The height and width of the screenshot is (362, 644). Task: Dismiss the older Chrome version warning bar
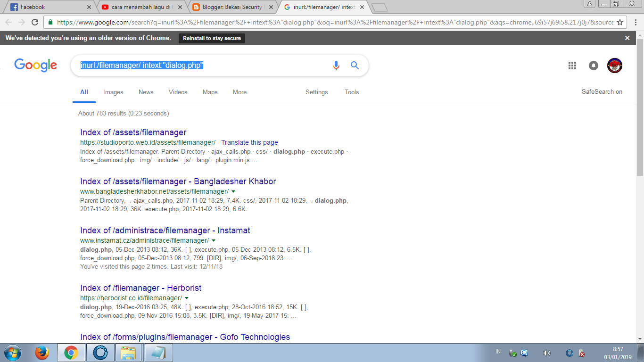627,38
